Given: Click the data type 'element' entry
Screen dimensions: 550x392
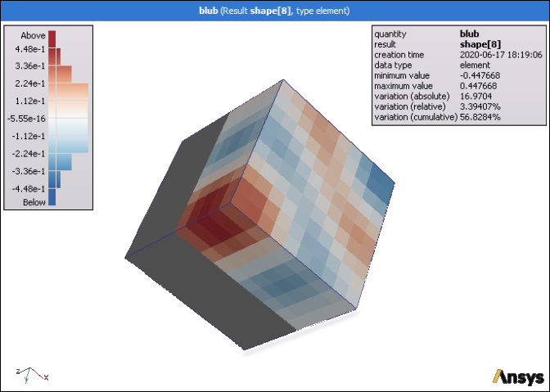Looking at the screenshot, I should 475,65.
